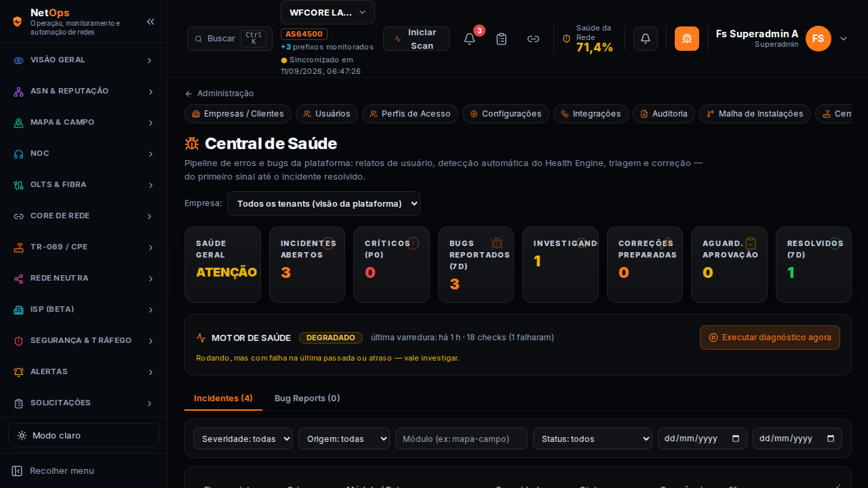
Task: Expand the TR-069 / CPE menu section
Action: 83,247
